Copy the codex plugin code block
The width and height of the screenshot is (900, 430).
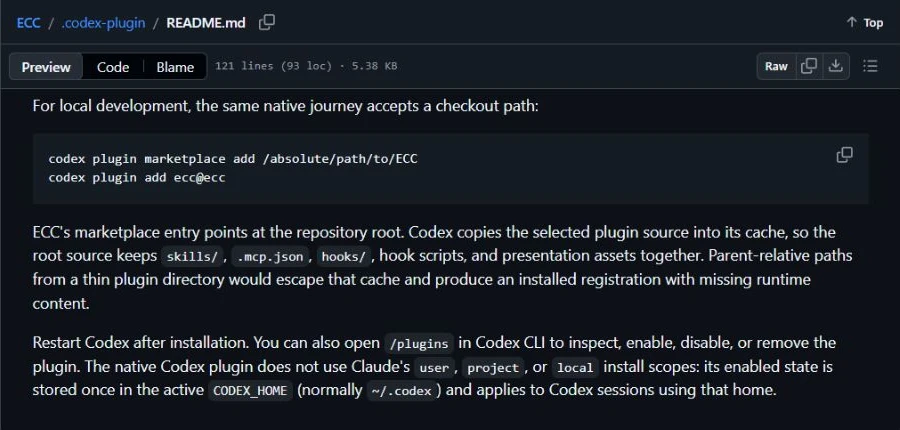844,155
